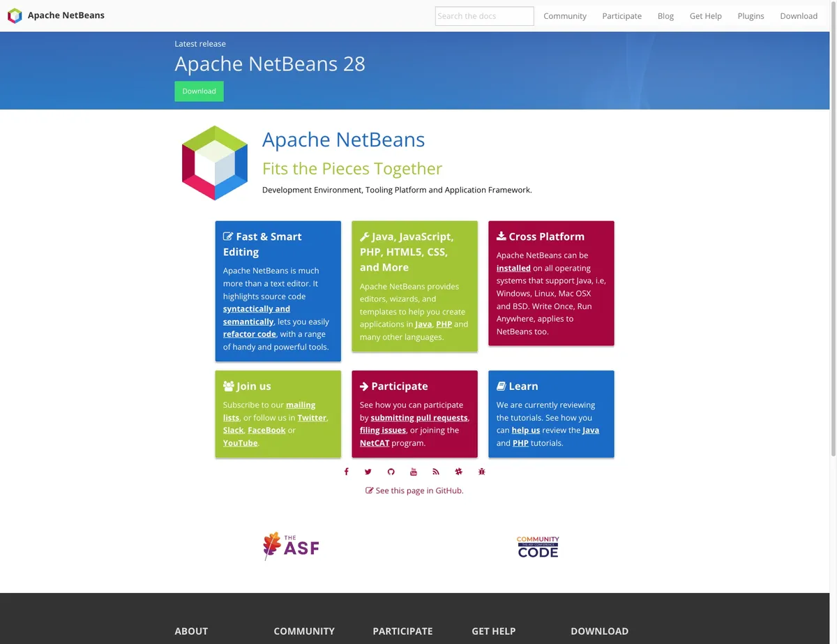837x644 pixels.
Task: Follow the syntactically and semantically link
Action: 257,315
